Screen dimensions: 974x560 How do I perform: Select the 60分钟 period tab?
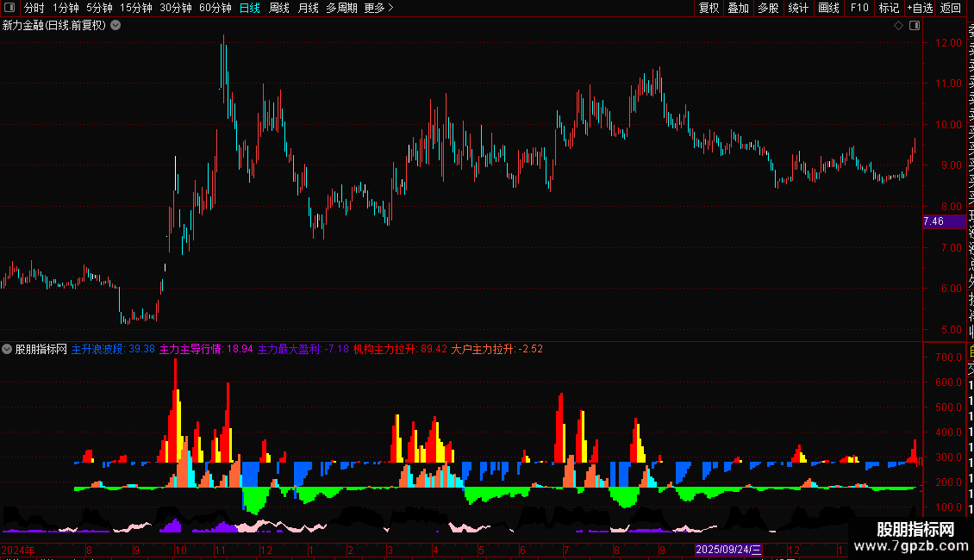click(215, 8)
